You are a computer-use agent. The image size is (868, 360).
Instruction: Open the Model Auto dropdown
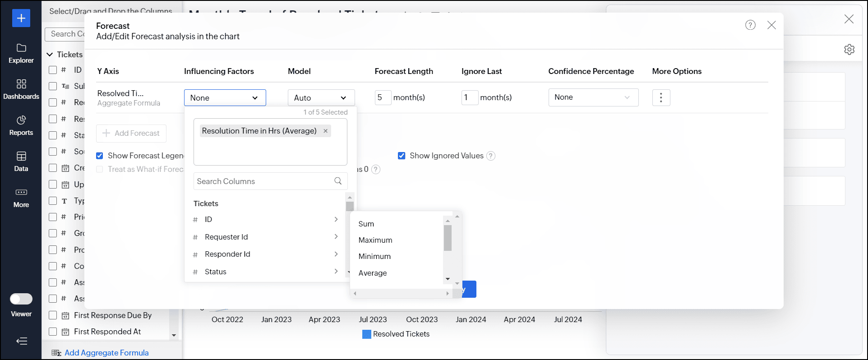click(x=321, y=98)
